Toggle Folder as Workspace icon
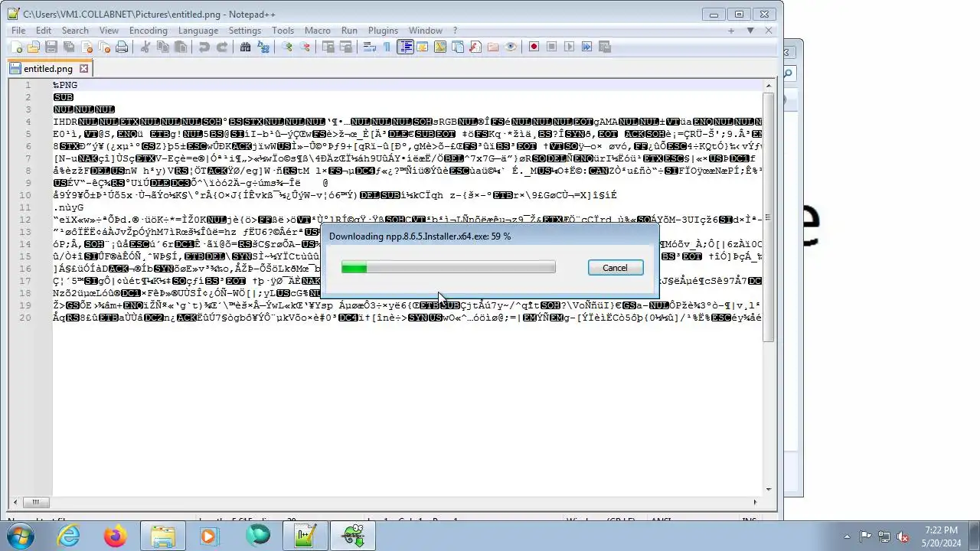Image resolution: width=980 pixels, height=551 pixels. click(493, 47)
